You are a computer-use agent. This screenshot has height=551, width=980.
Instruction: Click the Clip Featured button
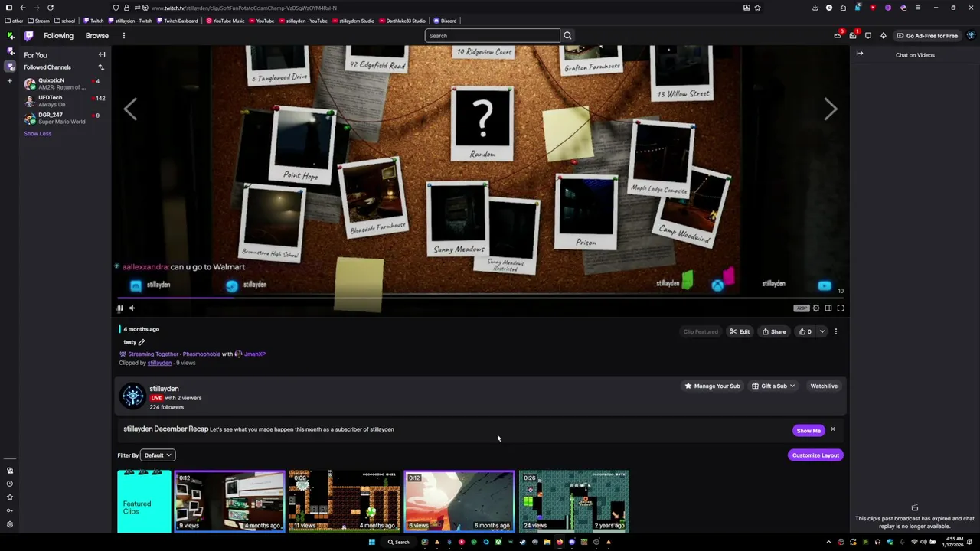tap(701, 331)
